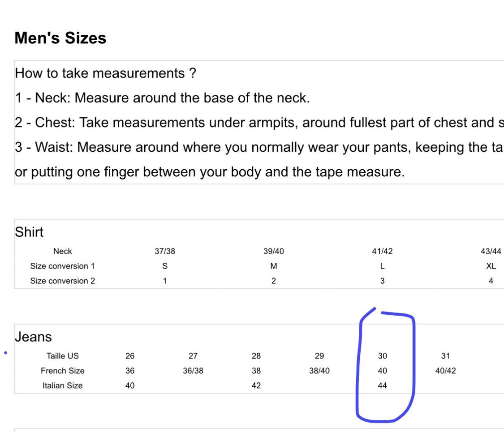Click the Size conversion 2 row label
504x432 pixels.
(x=63, y=281)
